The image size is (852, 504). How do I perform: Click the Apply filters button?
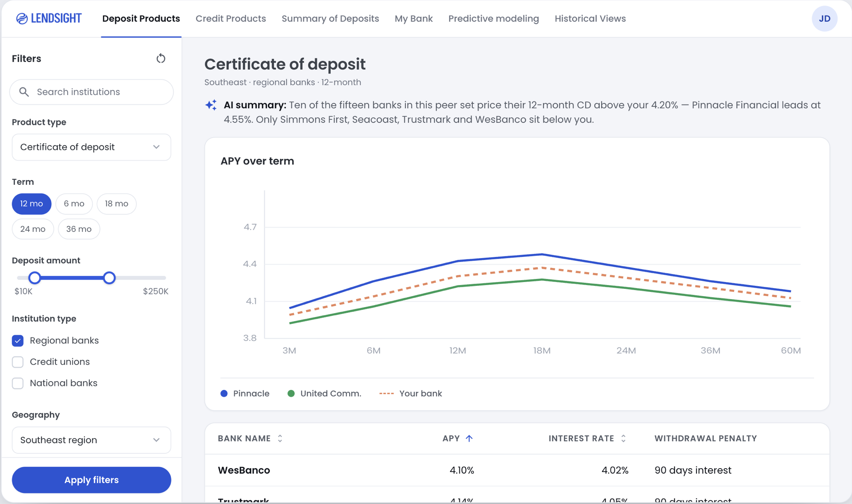[x=92, y=480]
